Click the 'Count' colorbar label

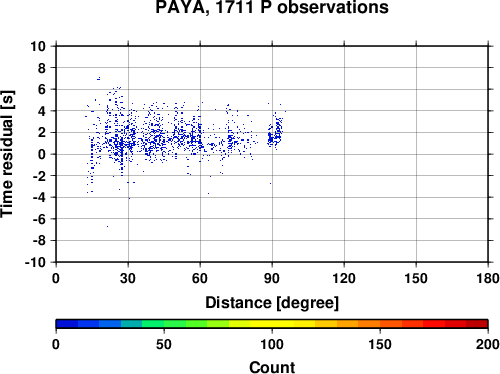pyautogui.click(x=272, y=367)
